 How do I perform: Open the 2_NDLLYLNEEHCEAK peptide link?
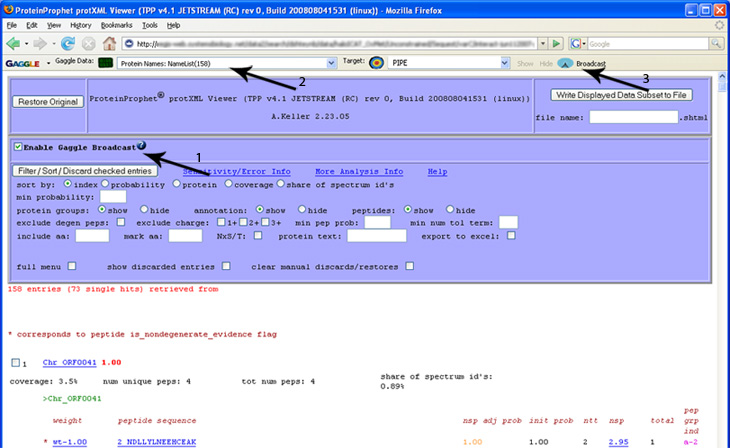tap(156, 441)
